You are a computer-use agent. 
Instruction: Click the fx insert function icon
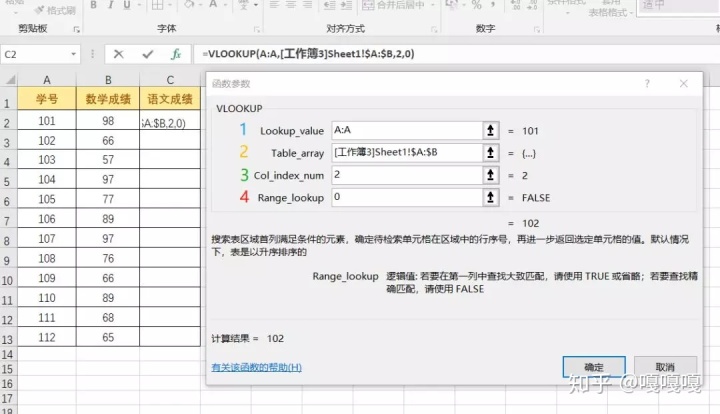point(176,54)
